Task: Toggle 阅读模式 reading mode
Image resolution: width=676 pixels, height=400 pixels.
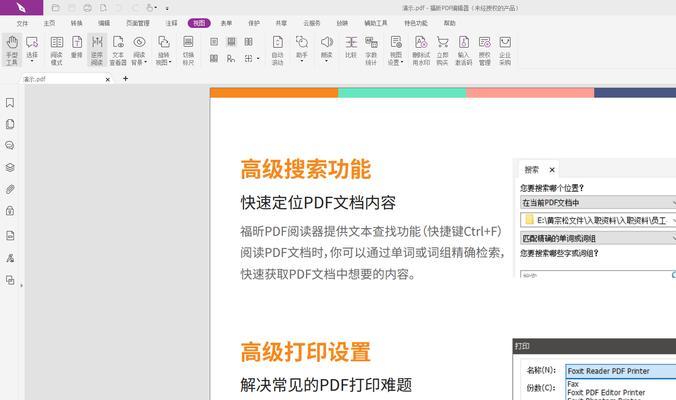Action: (56, 50)
